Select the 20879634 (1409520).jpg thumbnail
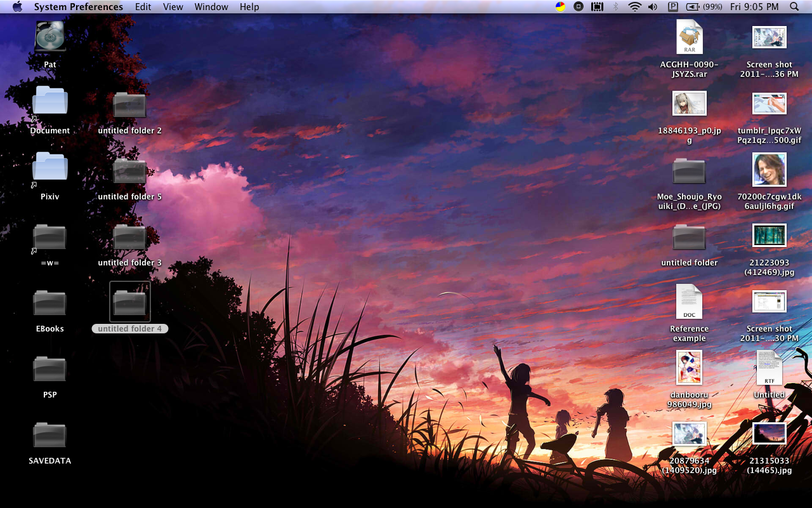The width and height of the screenshot is (812, 508). [x=690, y=434]
